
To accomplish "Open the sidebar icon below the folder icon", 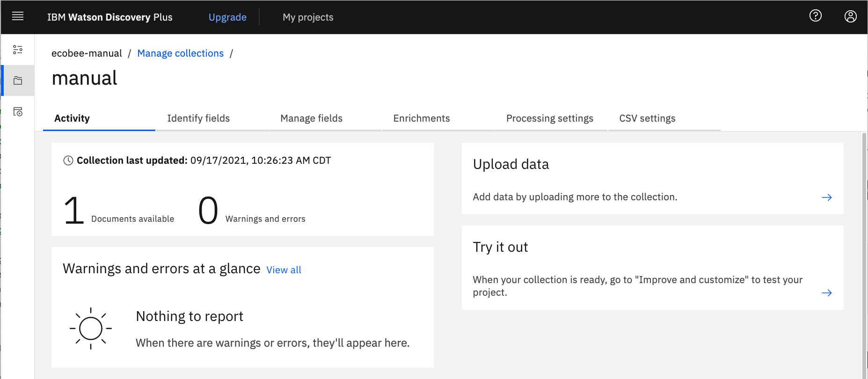I will 18,112.
